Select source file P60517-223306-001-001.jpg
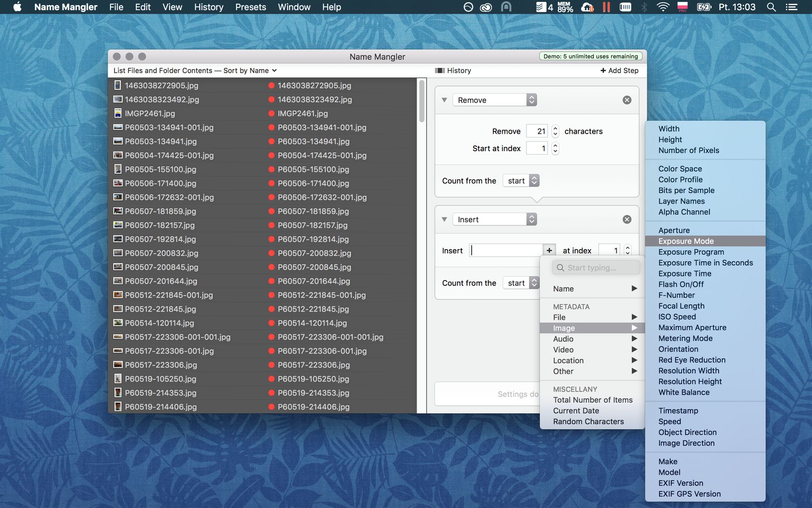This screenshot has width=812, height=508. (x=178, y=337)
